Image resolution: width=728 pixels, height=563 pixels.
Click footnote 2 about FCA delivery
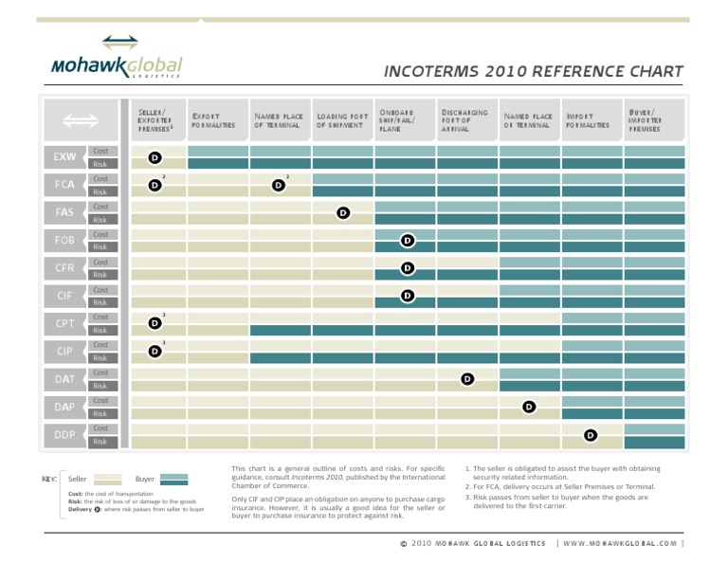pos(560,487)
